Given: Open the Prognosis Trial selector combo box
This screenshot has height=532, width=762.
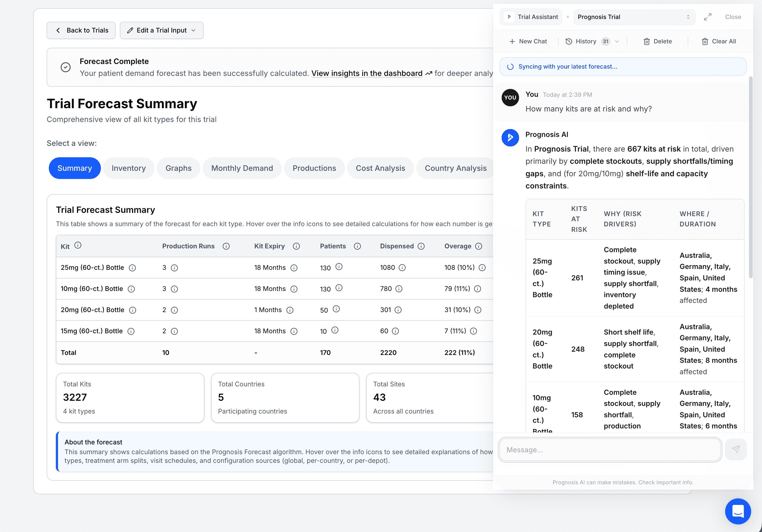Looking at the screenshot, I should pos(633,17).
